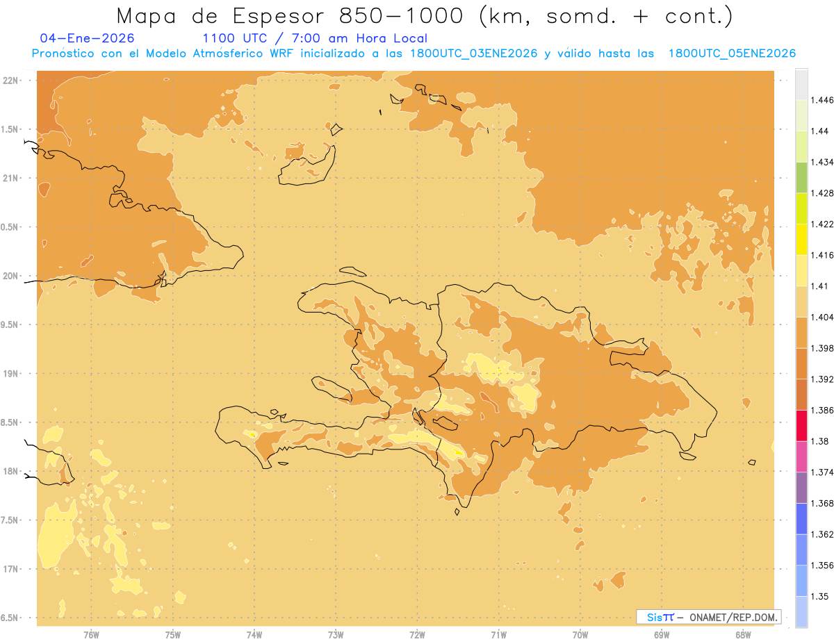834x644 pixels.
Task: Select the date text '04-Ene-2026'
Action: pyautogui.click(x=88, y=39)
